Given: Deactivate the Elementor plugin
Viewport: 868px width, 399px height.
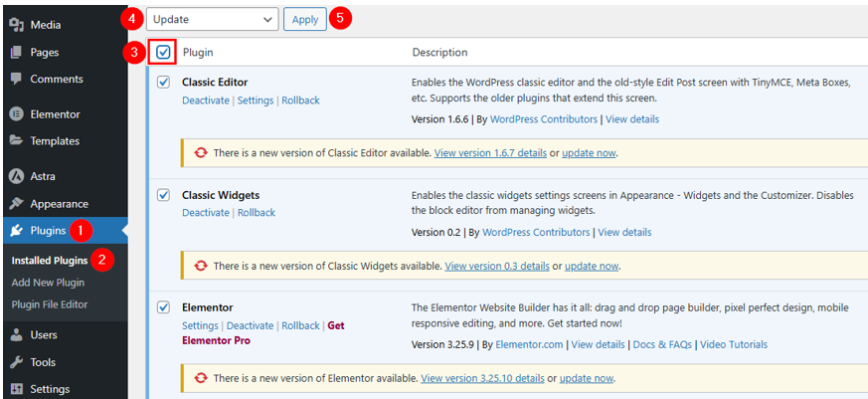Looking at the screenshot, I should [x=251, y=325].
